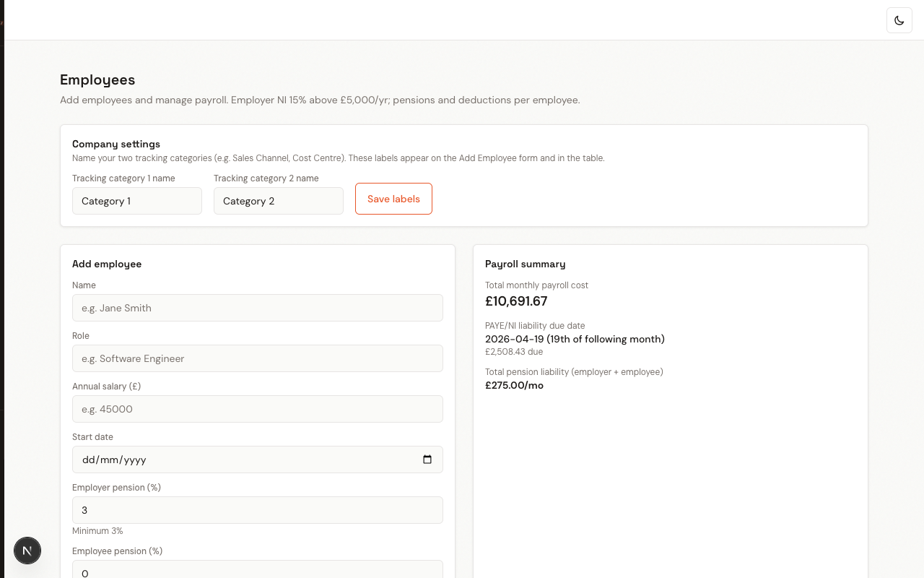Click the Save labels button

pos(393,199)
